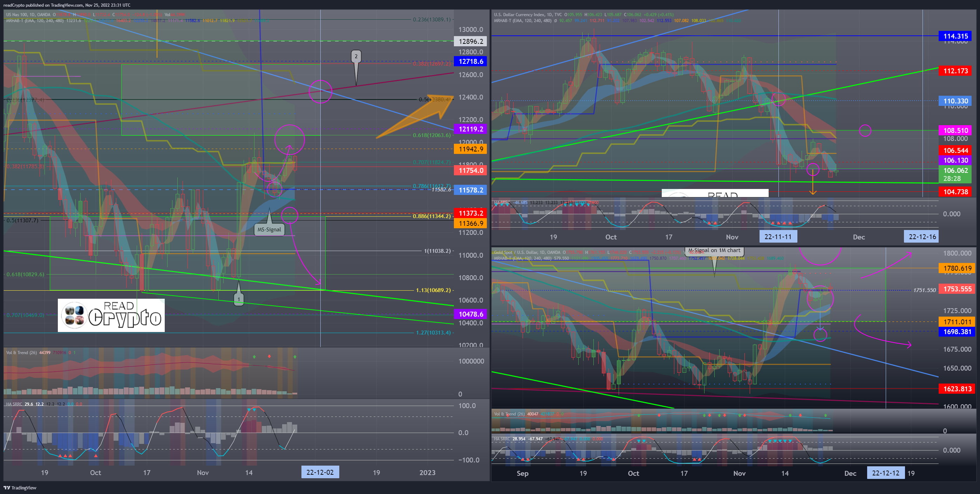Click the 0.236(13089.1) Fibonacci label
980x494 pixels.
click(431, 19)
